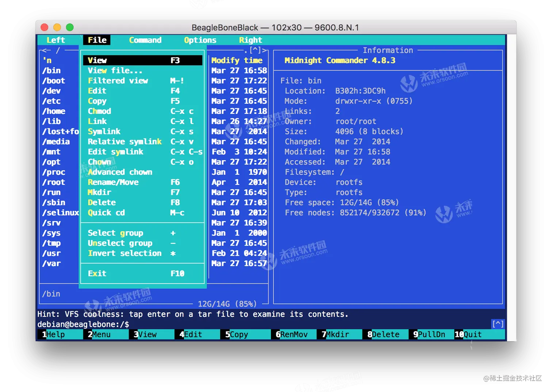
Task: Select the /media directory row
Action: (x=56, y=142)
